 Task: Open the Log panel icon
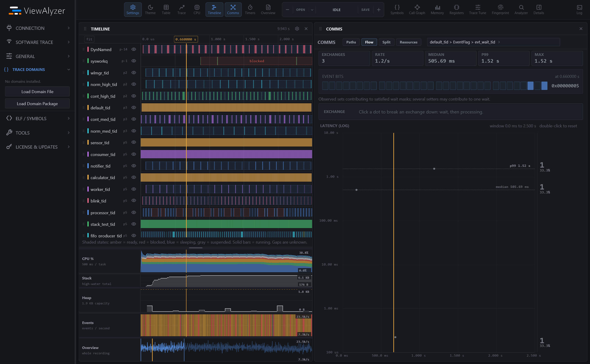click(579, 10)
